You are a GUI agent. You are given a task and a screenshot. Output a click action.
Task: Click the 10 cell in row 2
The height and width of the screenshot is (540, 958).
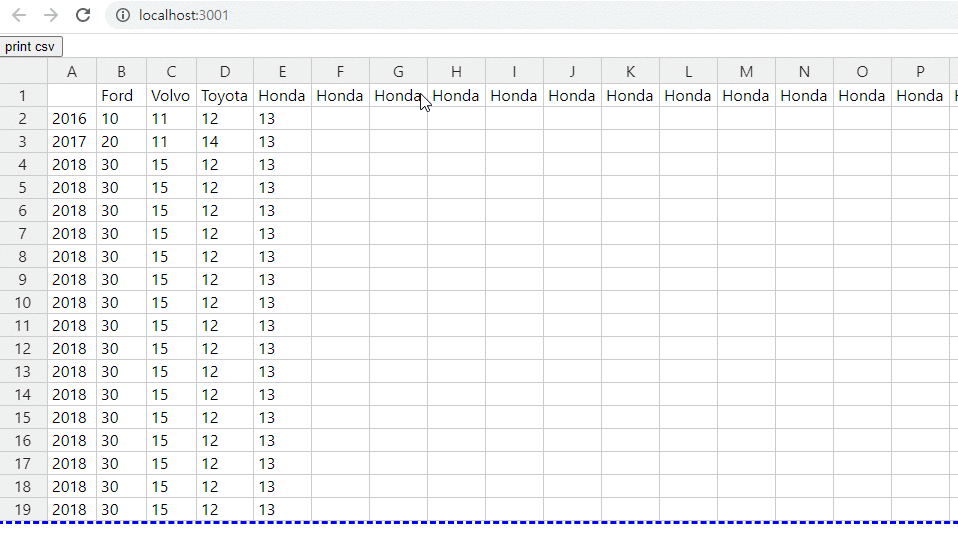122,119
